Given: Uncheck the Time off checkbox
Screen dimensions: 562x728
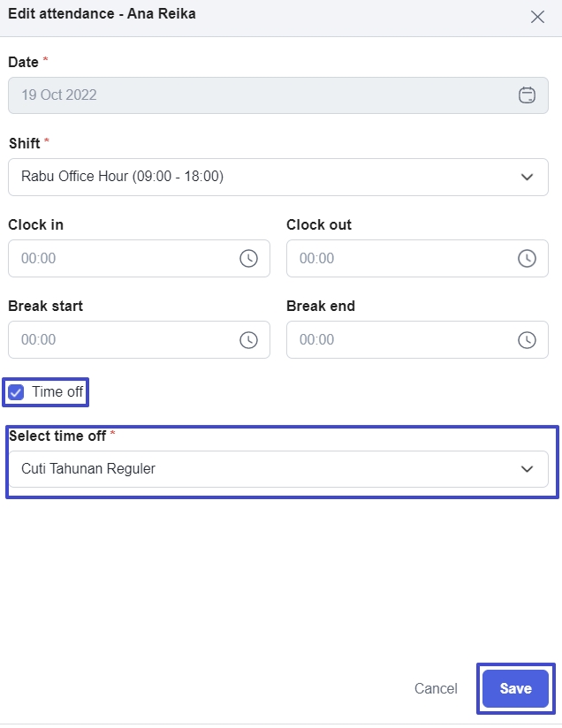Looking at the screenshot, I should [x=16, y=392].
